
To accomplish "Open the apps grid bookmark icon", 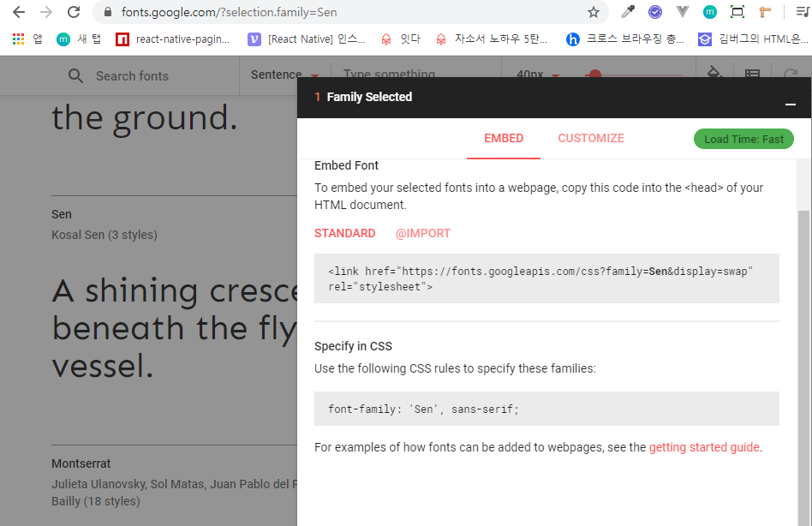I will 19,39.
